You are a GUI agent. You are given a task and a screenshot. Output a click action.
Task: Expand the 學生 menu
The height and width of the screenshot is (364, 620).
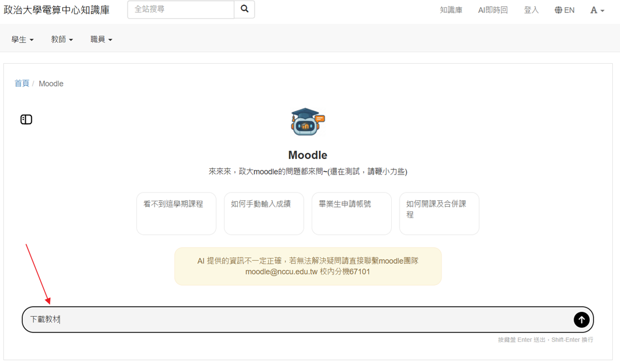22,40
